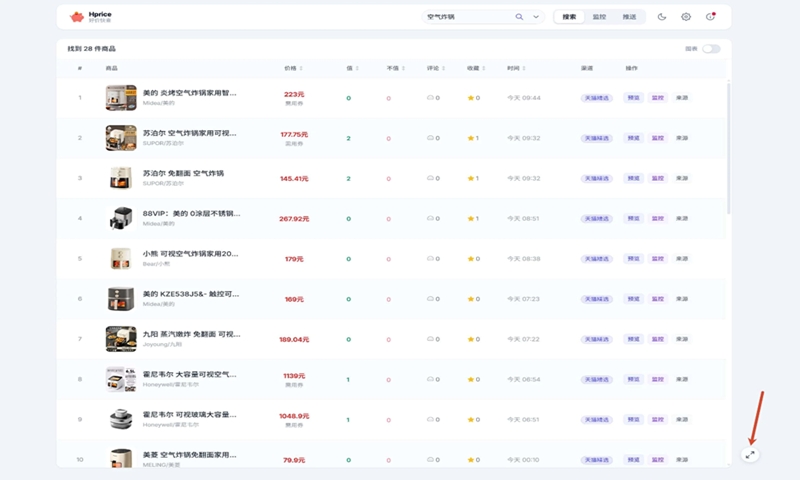800x480 pixels.
Task: Click 监控 button in 霍尼韦尔 可视玻璃 row
Action: click(x=658, y=420)
